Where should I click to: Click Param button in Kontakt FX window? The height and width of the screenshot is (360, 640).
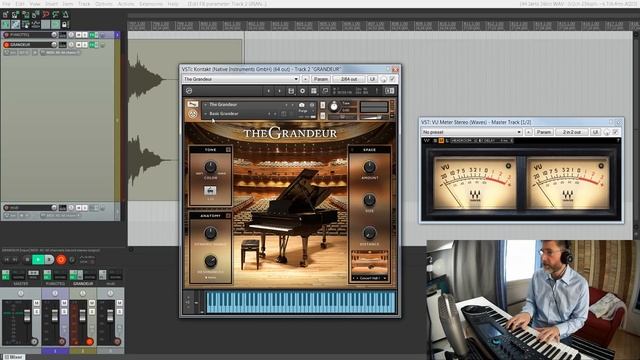(x=320, y=79)
